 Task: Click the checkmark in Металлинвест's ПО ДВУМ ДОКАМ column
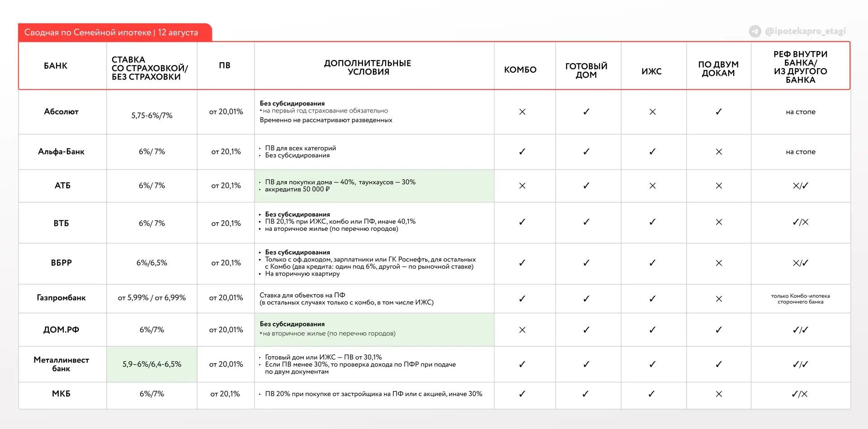[x=719, y=364]
